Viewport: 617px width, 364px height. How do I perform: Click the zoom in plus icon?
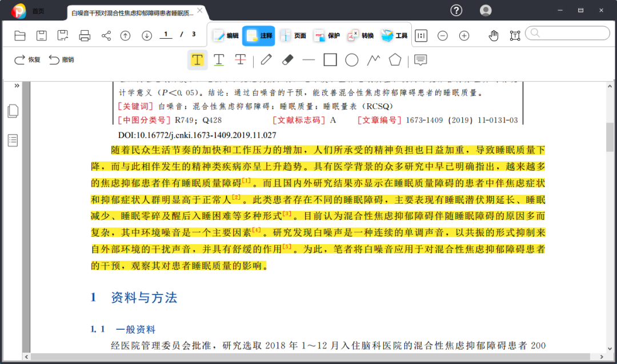tap(464, 36)
